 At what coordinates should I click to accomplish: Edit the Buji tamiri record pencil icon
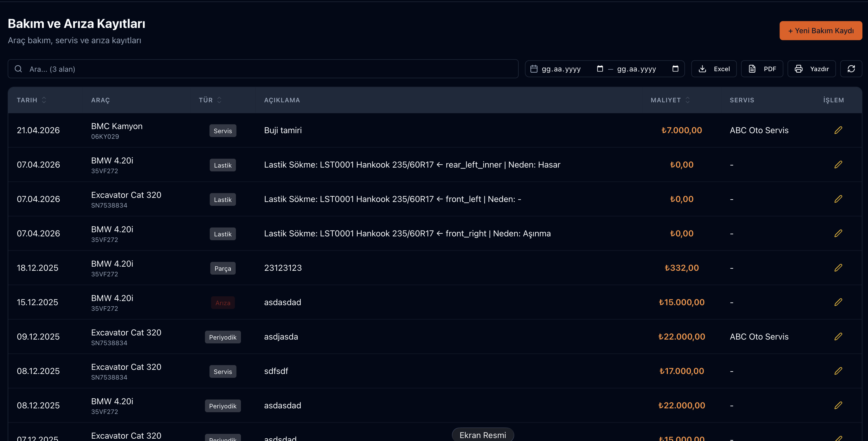[838, 130]
